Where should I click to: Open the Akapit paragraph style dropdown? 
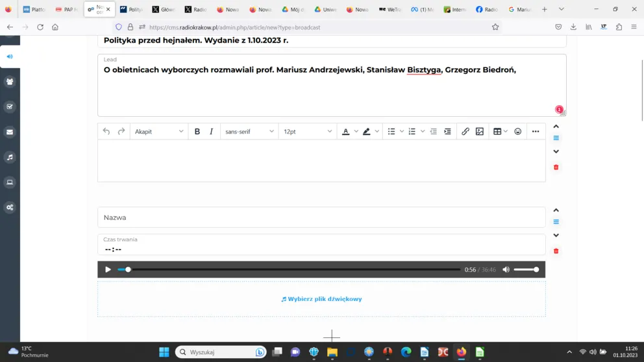159,131
